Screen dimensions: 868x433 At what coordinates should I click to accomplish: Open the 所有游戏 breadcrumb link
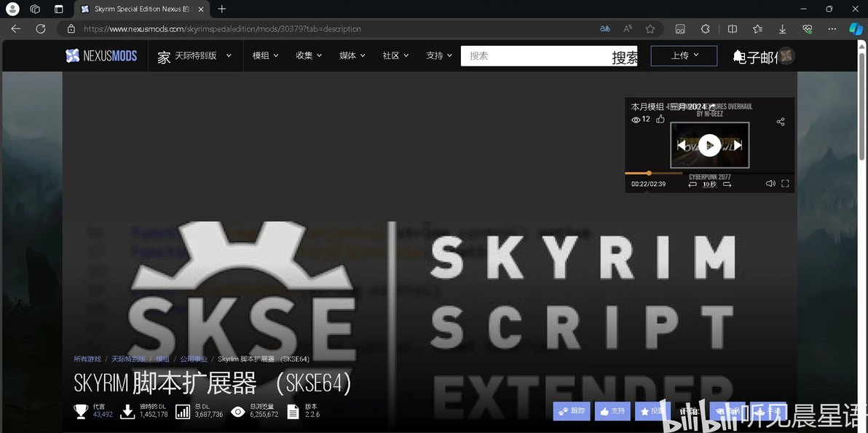(87, 359)
